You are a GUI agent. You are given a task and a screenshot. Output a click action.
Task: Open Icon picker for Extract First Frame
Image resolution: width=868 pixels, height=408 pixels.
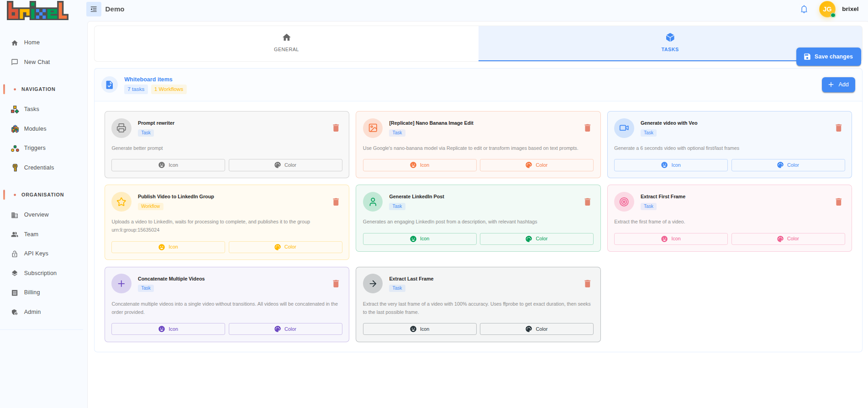(670, 239)
